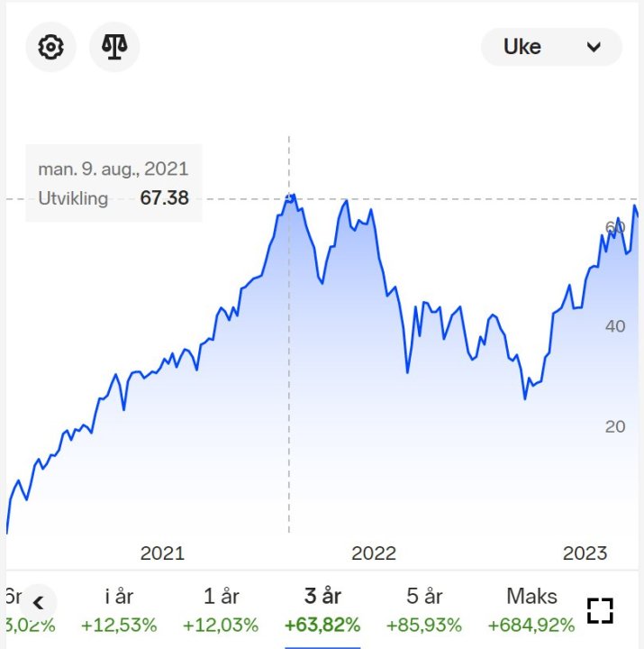Click the 2023 x-axis label
Viewport: 644px width, 649px height.
585,553
